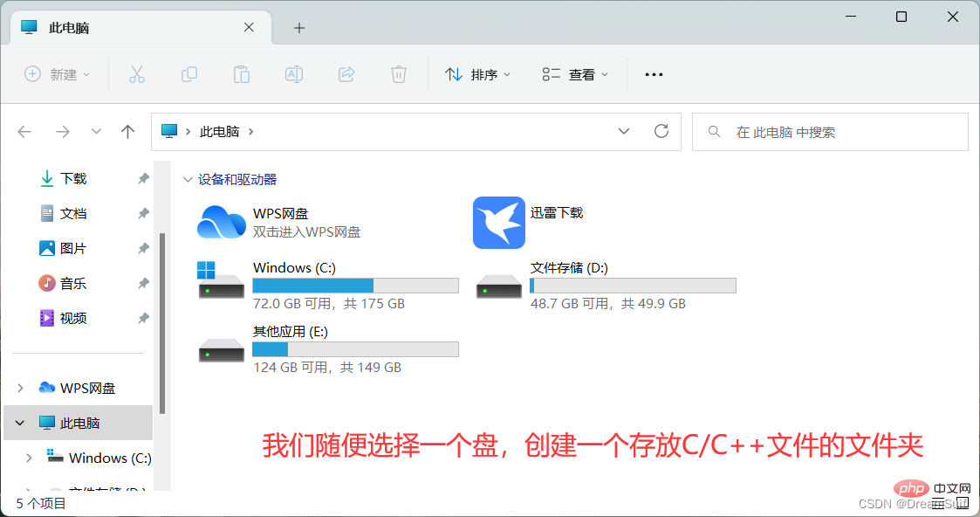Viewport: 980px width, 517px height.
Task: Unpin 图片 from quick access
Action: (142, 248)
